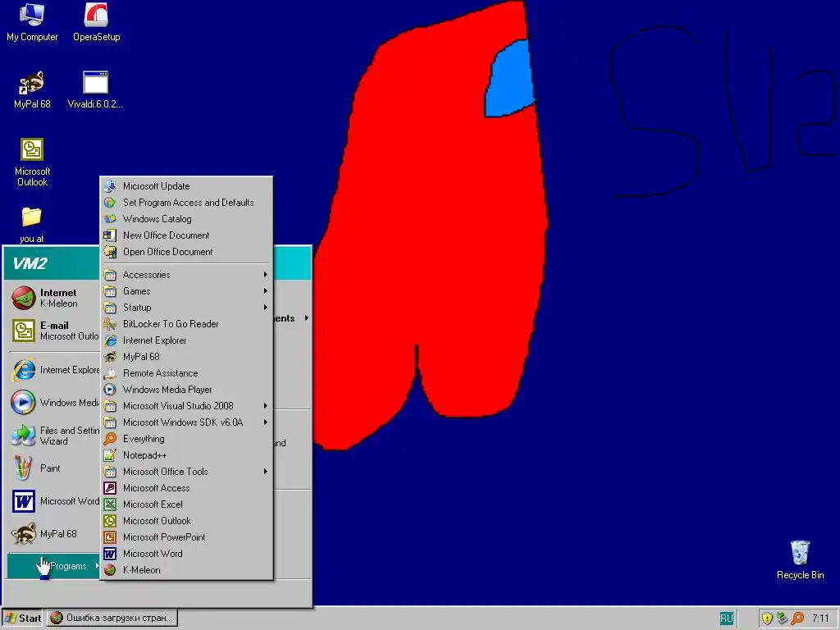Screen dimensions: 840x630
Task: Expand the Games submenu
Action: click(x=187, y=291)
